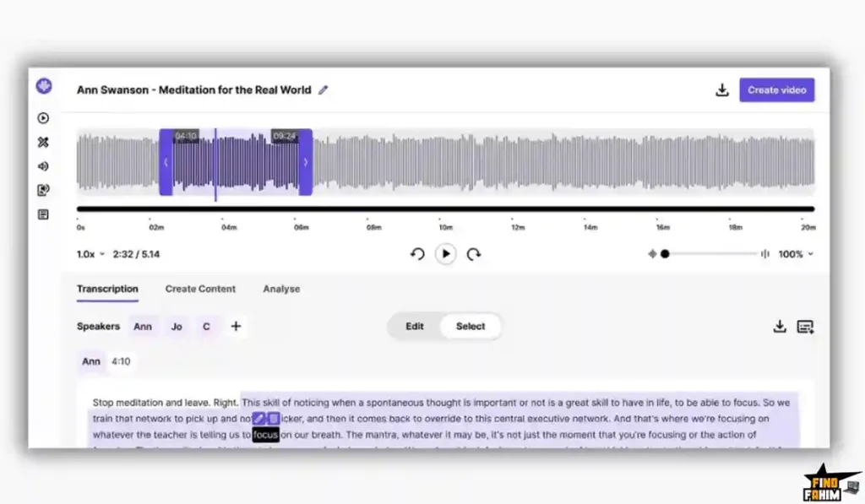
Task: Select the scissors cut tool in sidebar
Action: 43,142
